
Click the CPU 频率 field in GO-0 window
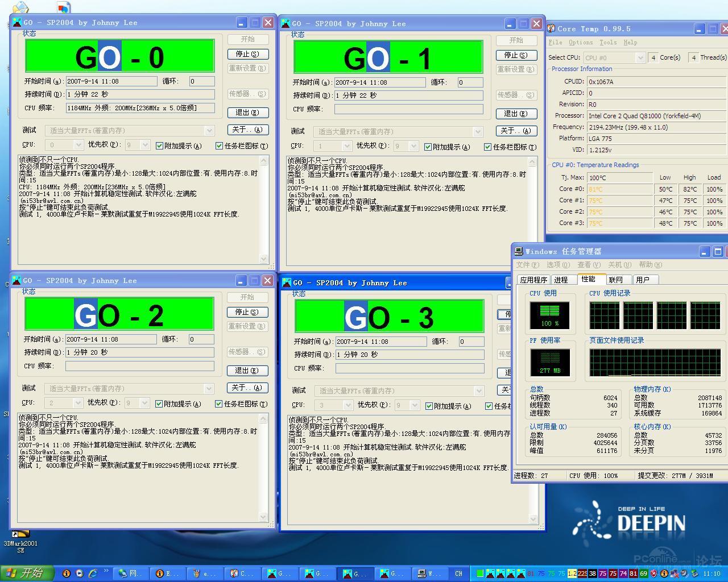point(140,108)
